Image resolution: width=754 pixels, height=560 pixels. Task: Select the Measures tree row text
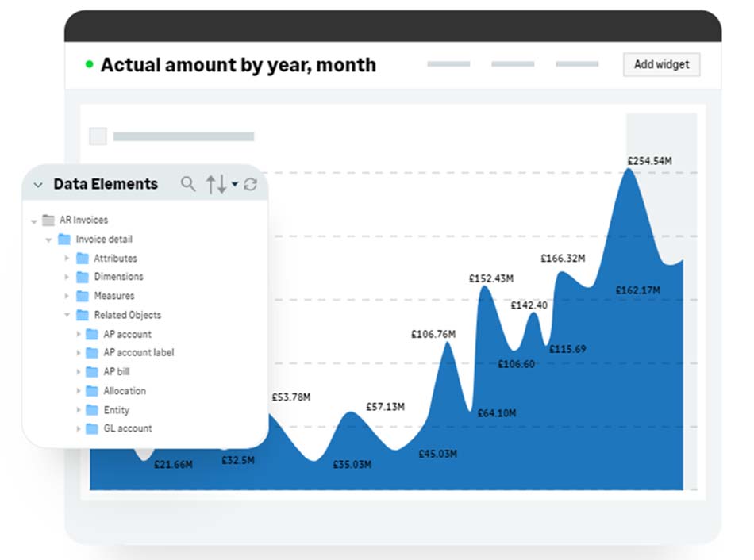[114, 296]
